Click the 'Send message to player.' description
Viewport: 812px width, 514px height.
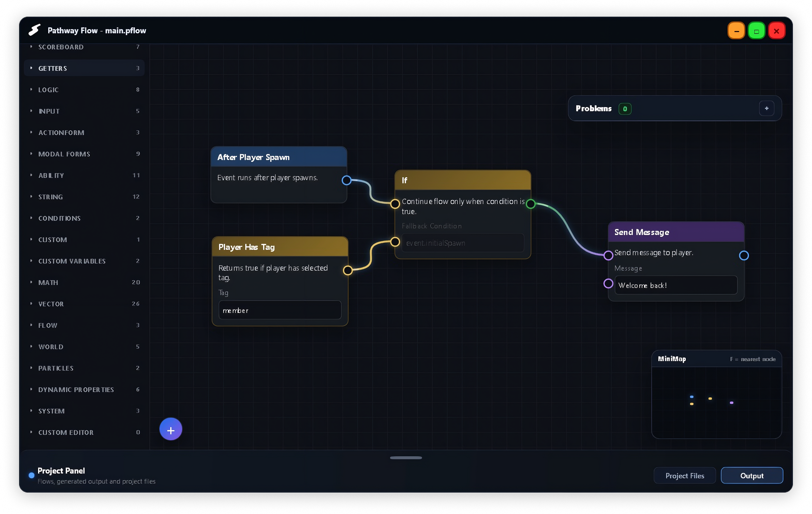pyautogui.click(x=654, y=253)
